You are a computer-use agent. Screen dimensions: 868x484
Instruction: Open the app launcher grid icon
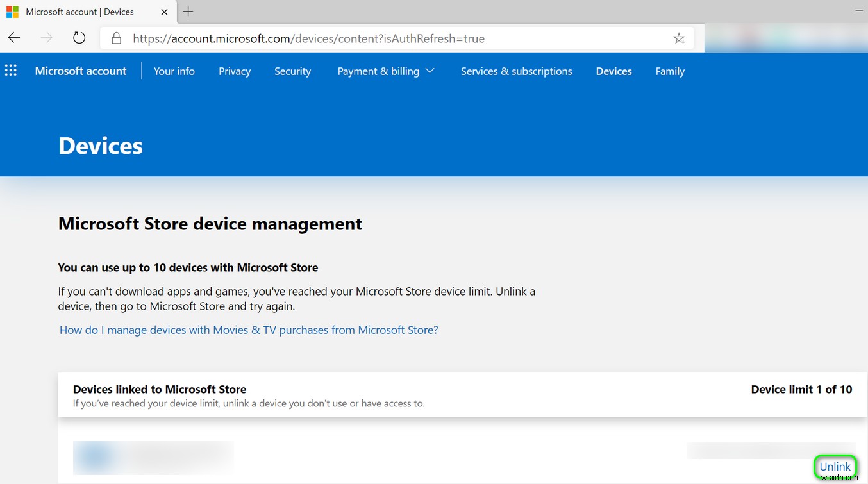tap(10, 71)
